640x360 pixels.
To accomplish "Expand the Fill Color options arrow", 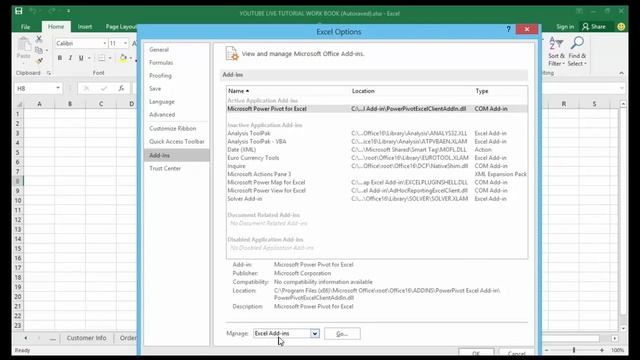I will (x=131, y=58).
